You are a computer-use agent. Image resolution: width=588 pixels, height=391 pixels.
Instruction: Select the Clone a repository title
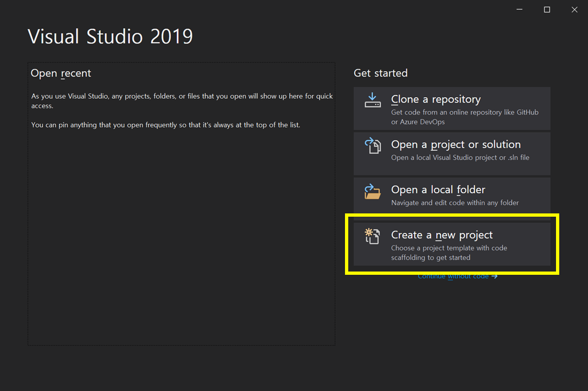436,99
